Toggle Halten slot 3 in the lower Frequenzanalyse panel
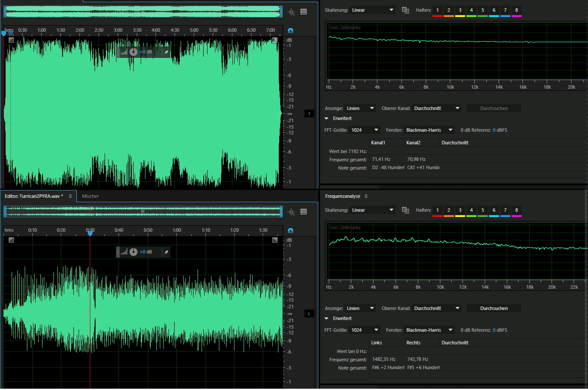Screen dimensions: 588x390 point(460,210)
